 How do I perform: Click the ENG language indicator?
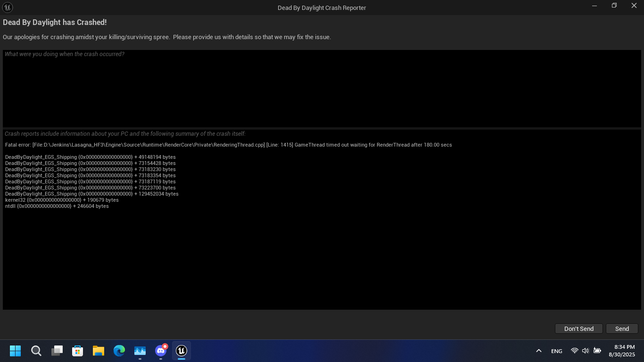click(557, 351)
